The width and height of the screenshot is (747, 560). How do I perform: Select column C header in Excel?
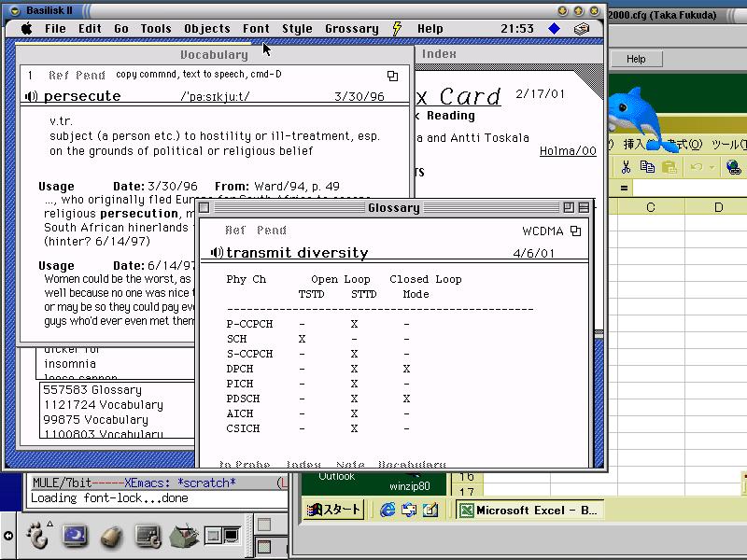pos(650,207)
